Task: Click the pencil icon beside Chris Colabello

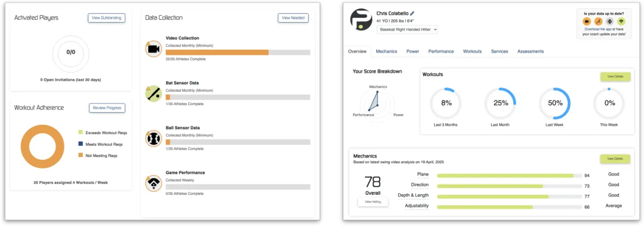Action: pyautogui.click(x=412, y=13)
